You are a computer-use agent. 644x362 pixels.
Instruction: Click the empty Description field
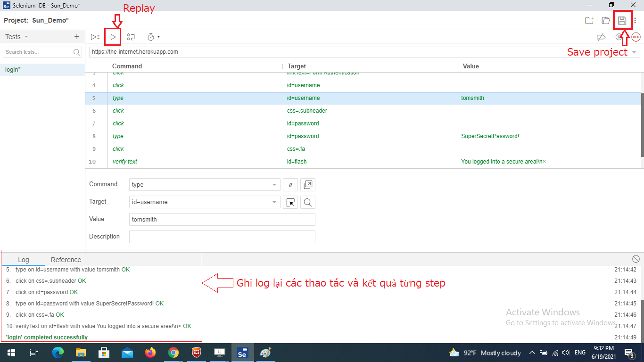click(222, 237)
